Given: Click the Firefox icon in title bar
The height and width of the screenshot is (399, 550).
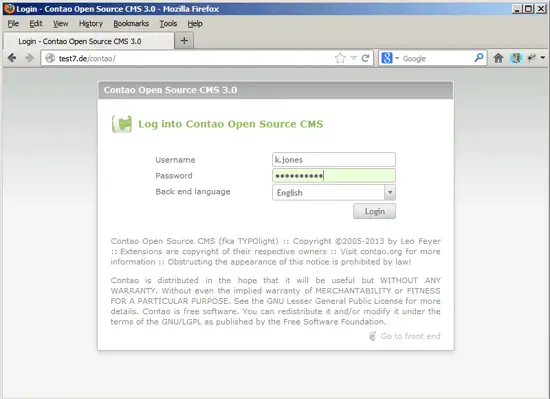Looking at the screenshot, I should tap(9, 9).
